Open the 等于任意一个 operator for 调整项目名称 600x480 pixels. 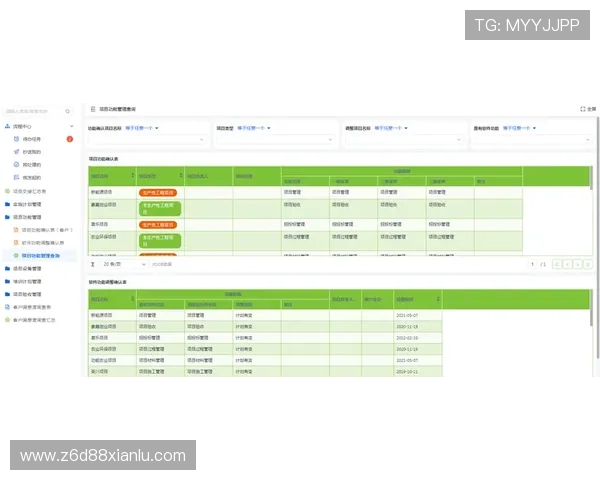391,128
